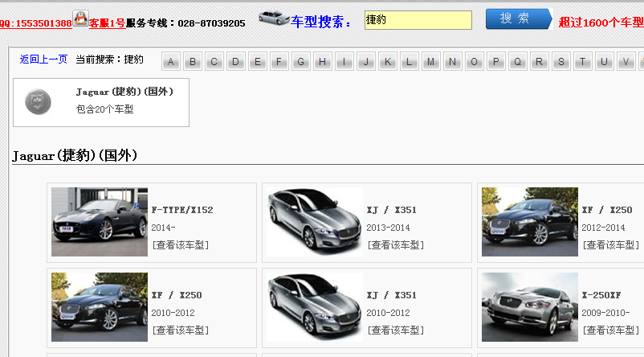Click the 2009-2010- year text
Viewport: 644px width, 357px height.
click(x=605, y=313)
